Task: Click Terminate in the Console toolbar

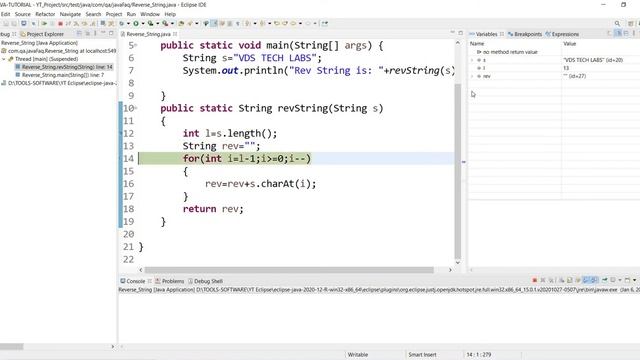Action: point(535,280)
